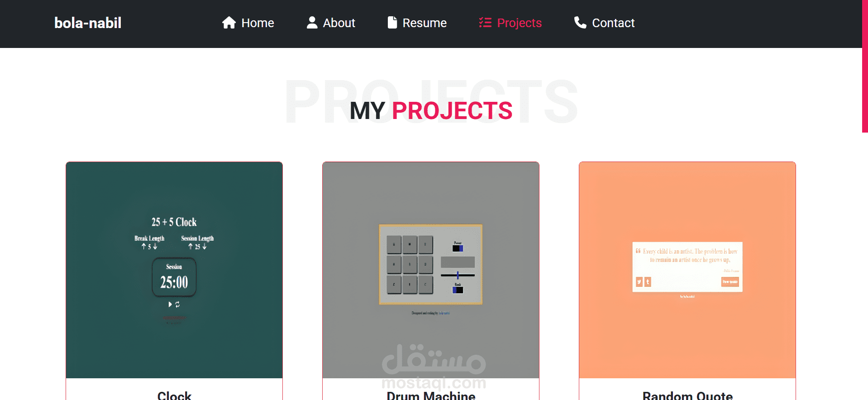Click Session Length down arrow in Clock preview
This screenshot has height=400, width=868.
coord(205,247)
